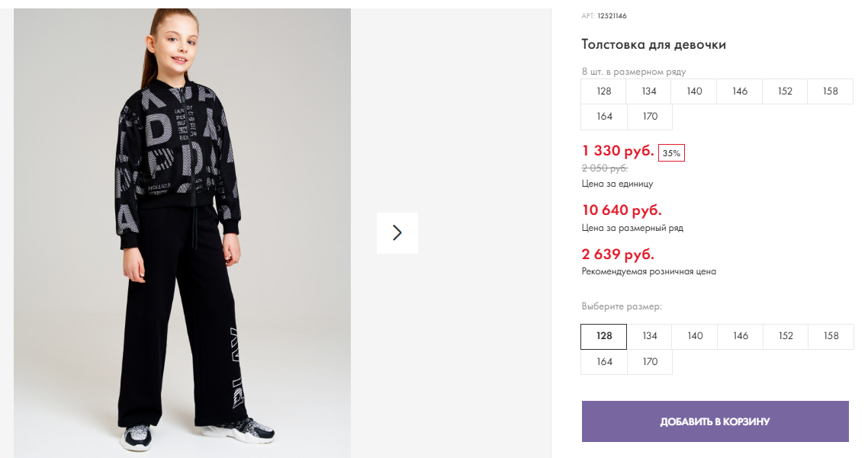Click 140 in the 'размерном ряду' row
Viewport: 868px width, 458px height.
coord(694,91)
